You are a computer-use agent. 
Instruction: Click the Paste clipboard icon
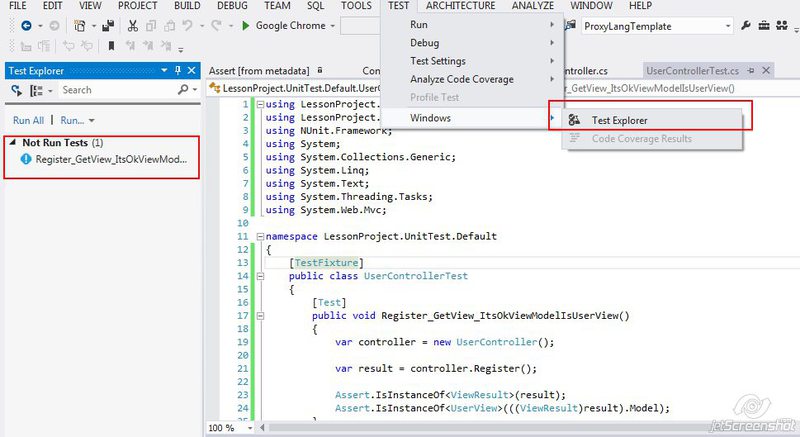(169, 25)
